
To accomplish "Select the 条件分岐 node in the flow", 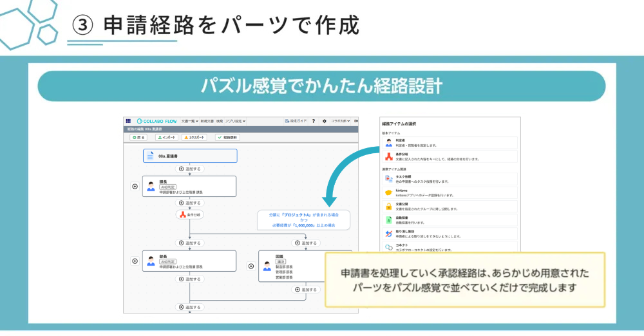I will [190, 215].
